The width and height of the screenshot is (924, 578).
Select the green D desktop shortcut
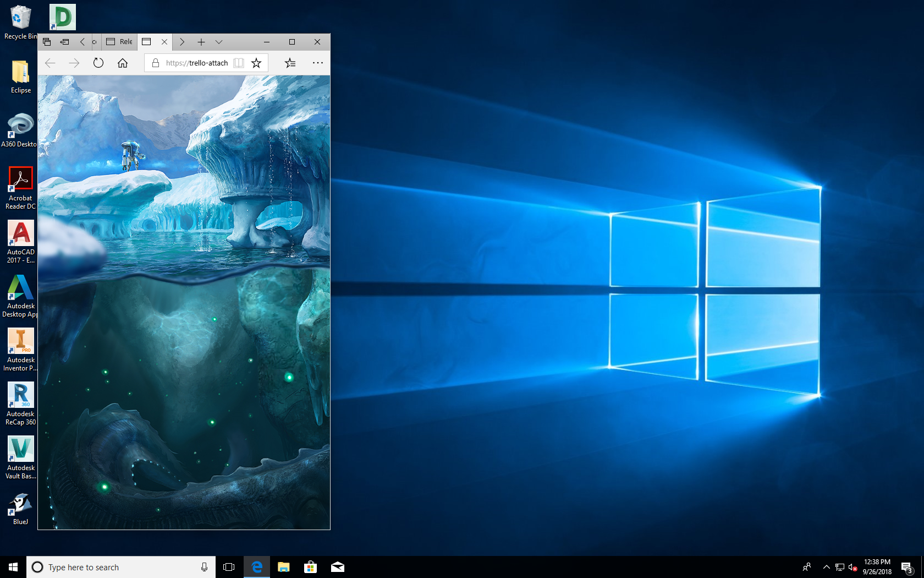click(62, 17)
